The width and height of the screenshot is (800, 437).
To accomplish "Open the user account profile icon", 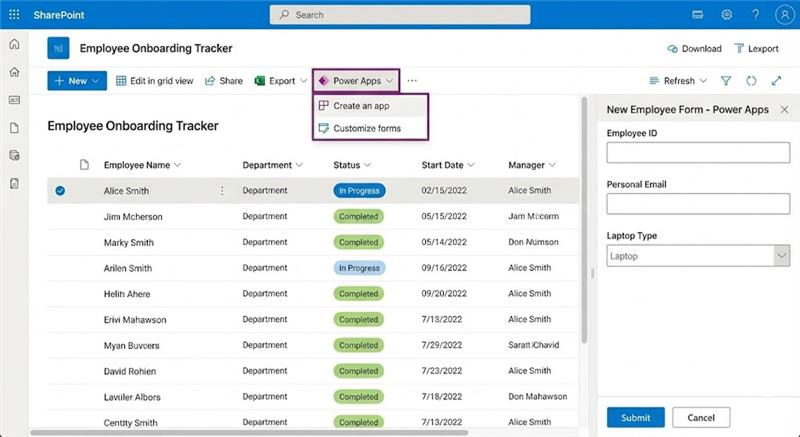I will click(784, 15).
